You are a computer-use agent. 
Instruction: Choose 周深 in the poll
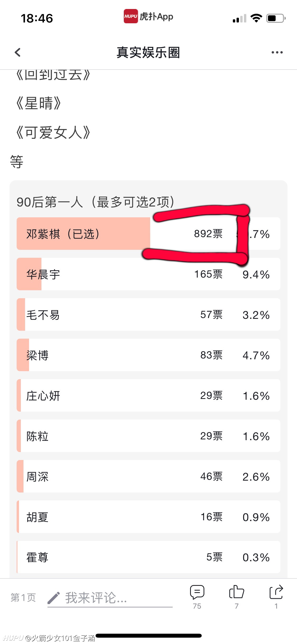coord(148,476)
